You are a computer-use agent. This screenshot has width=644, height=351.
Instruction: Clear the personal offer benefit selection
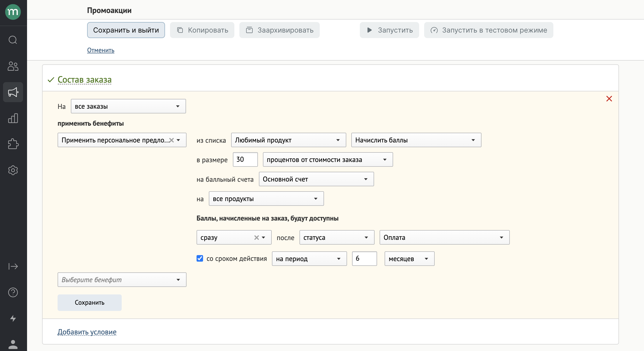point(172,140)
